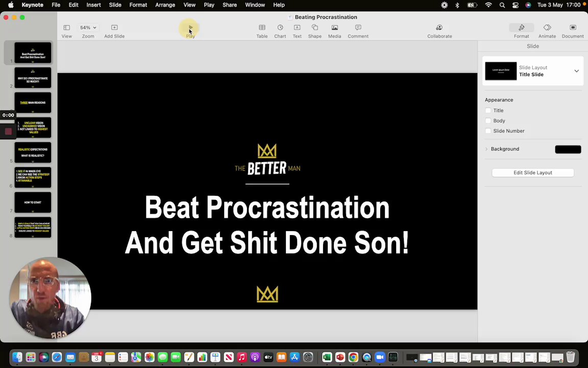Open the Shape picker icon
This screenshot has width=588, height=368.
(x=314, y=28)
